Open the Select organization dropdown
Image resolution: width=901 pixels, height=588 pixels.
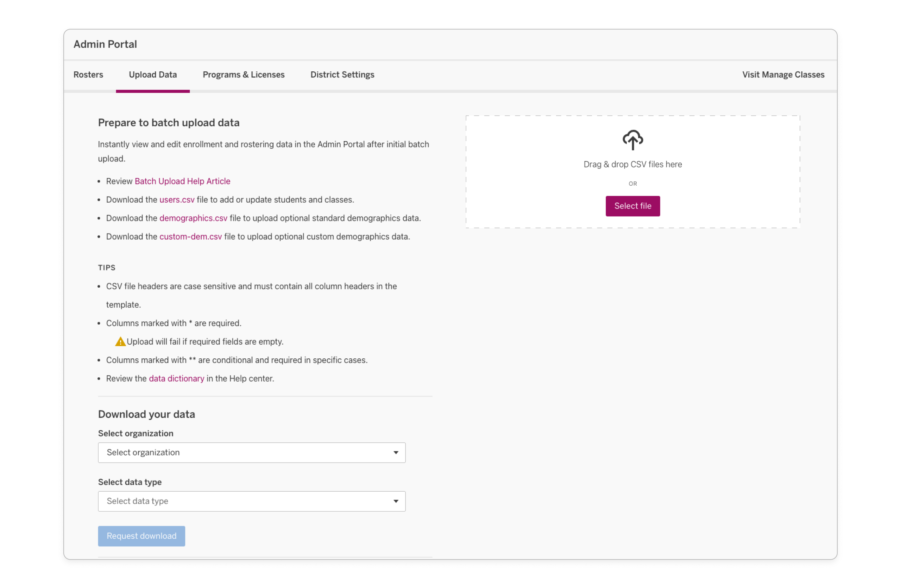pyautogui.click(x=252, y=453)
